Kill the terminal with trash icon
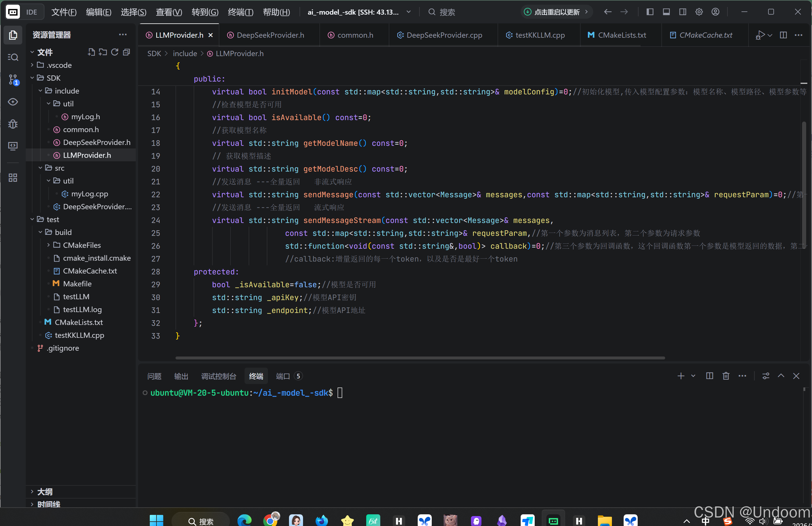The height and width of the screenshot is (526, 812). (x=726, y=376)
